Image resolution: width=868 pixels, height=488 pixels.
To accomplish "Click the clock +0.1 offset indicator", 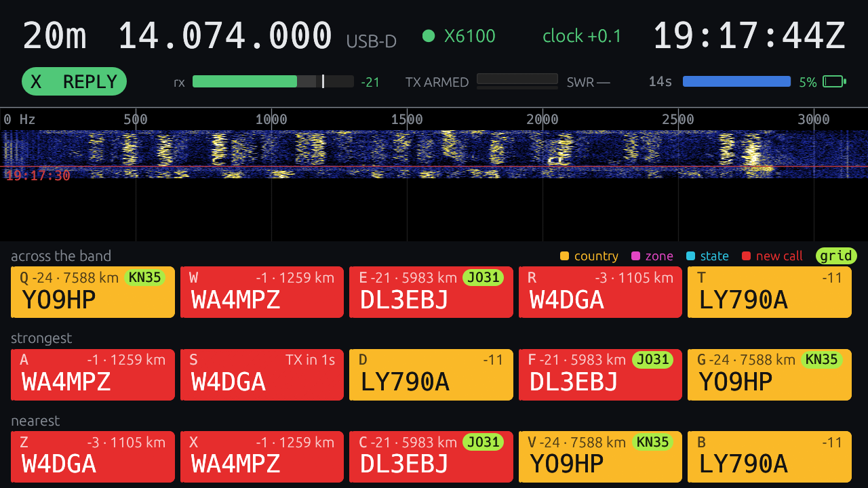I will click(582, 36).
